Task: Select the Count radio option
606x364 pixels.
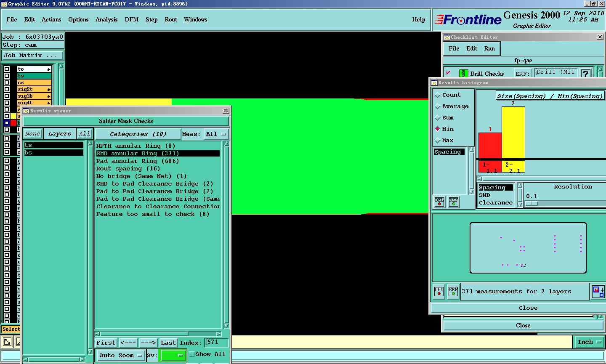Action: coord(438,95)
